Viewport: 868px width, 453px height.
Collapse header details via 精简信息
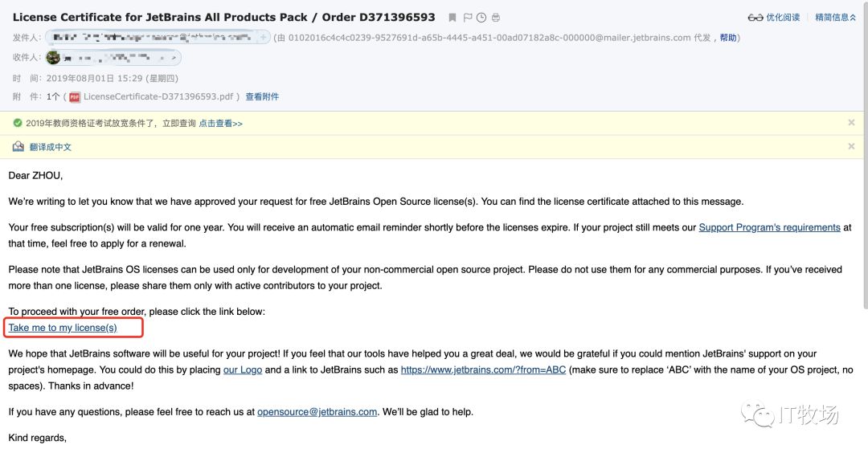point(836,18)
